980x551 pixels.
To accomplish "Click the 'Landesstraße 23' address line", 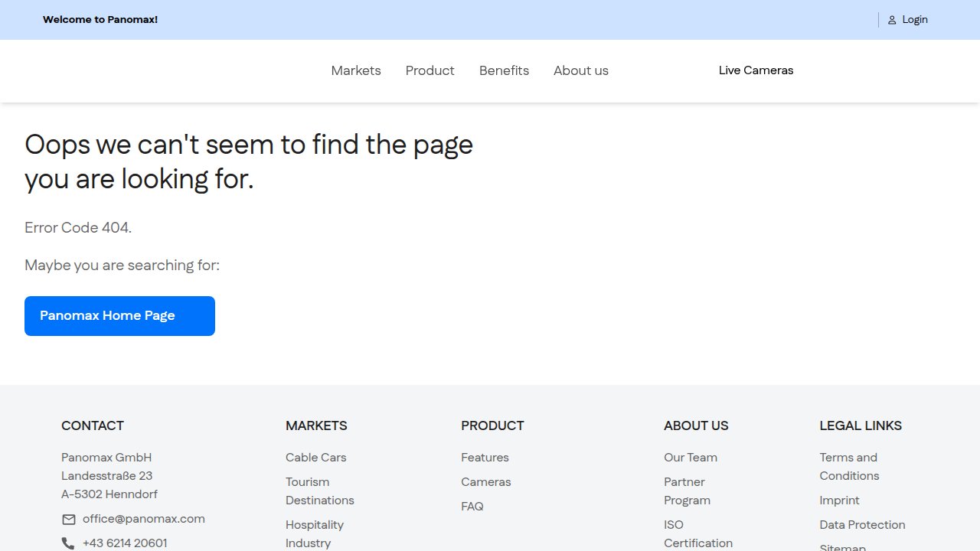I will (107, 476).
